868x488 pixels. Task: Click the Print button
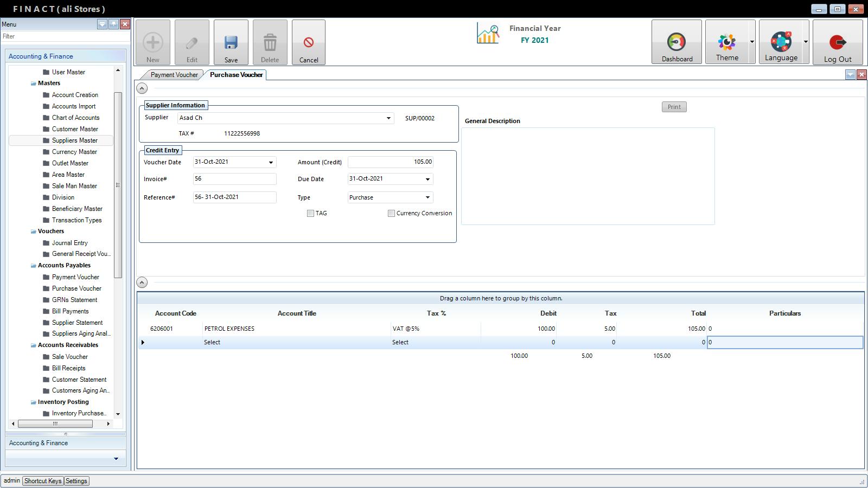click(674, 107)
